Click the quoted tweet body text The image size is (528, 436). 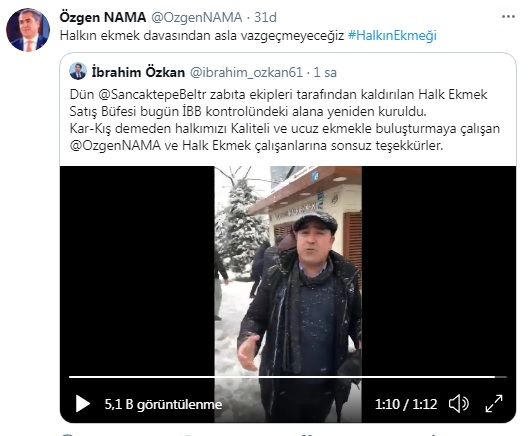pos(285,120)
